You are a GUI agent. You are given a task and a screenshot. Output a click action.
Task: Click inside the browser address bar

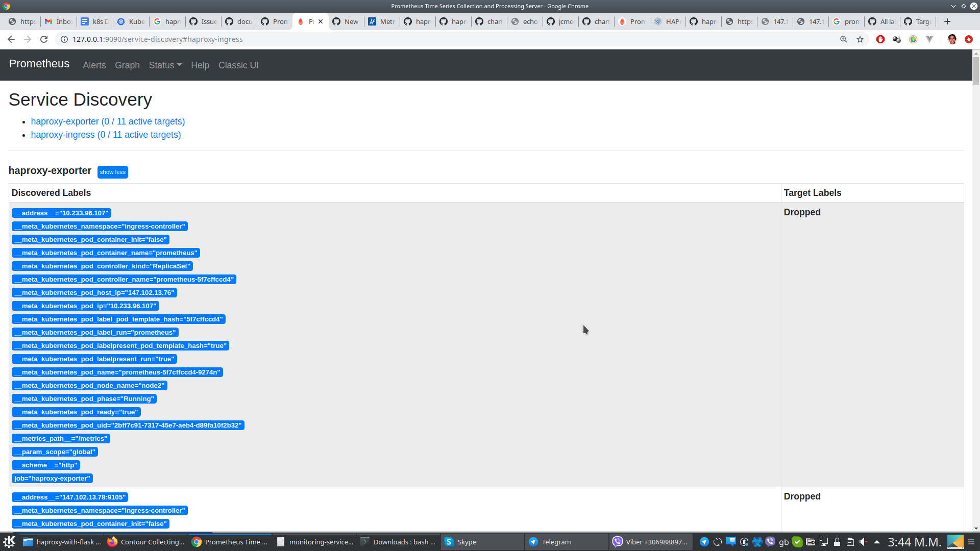(x=204, y=39)
